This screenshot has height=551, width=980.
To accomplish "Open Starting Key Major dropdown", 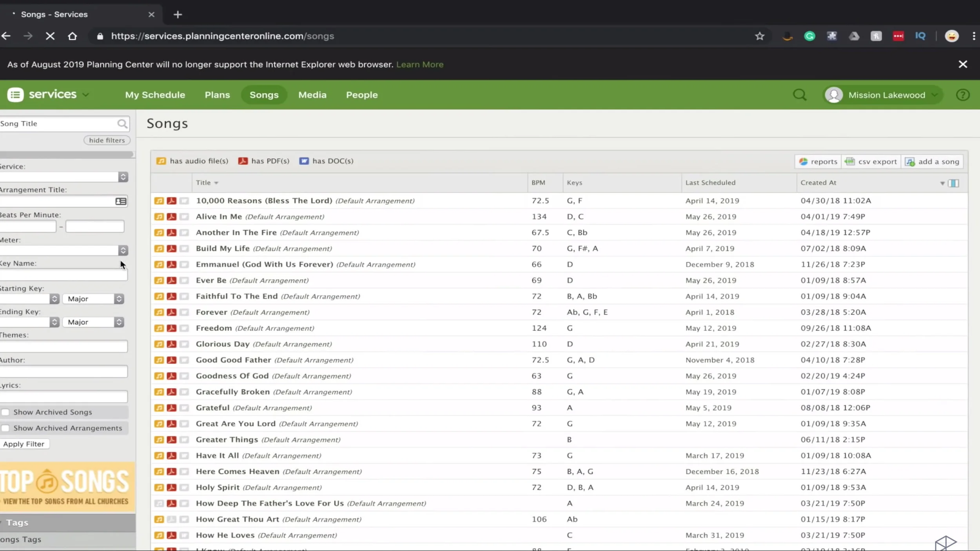I will pyautogui.click(x=93, y=299).
